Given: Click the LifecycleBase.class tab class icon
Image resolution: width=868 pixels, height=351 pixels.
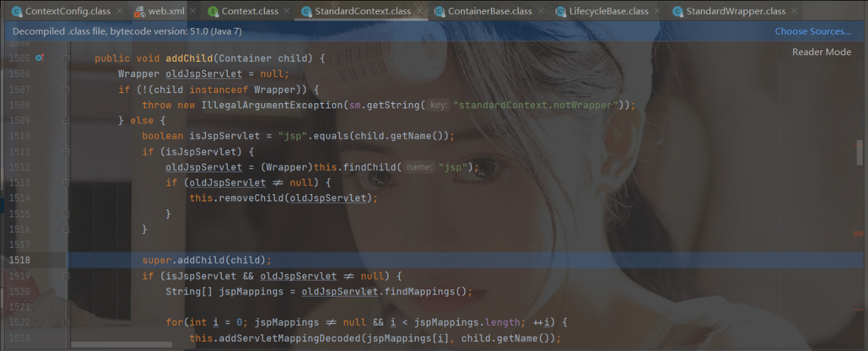Looking at the screenshot, I should pyautogui.click(x=561, y=11).
